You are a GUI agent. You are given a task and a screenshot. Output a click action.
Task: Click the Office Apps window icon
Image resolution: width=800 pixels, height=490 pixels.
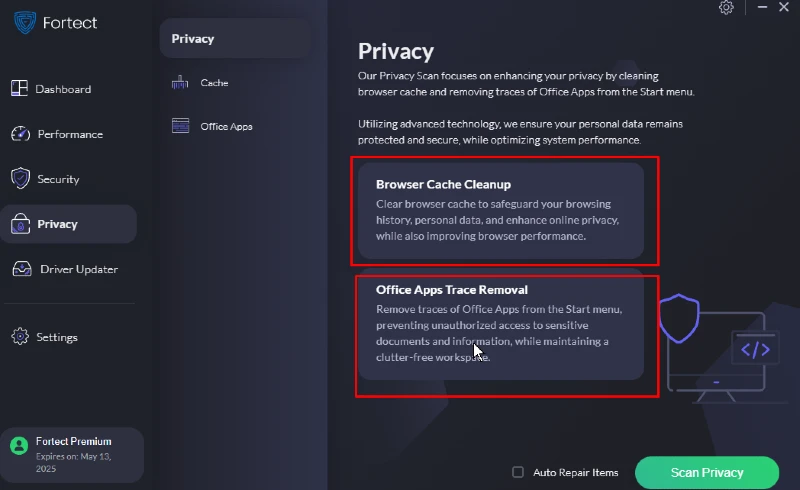pyautogui.click(x=181, y=126)
